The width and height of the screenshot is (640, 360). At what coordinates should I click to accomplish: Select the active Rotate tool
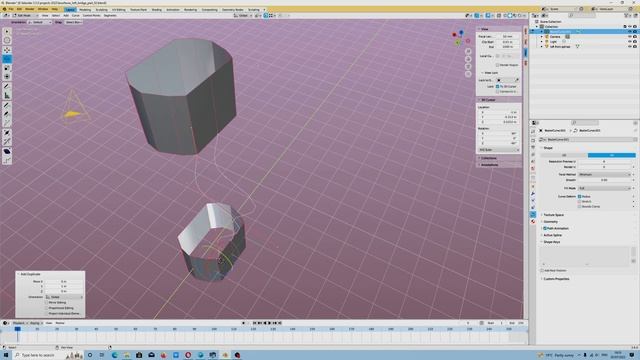[x=7, y=59]
